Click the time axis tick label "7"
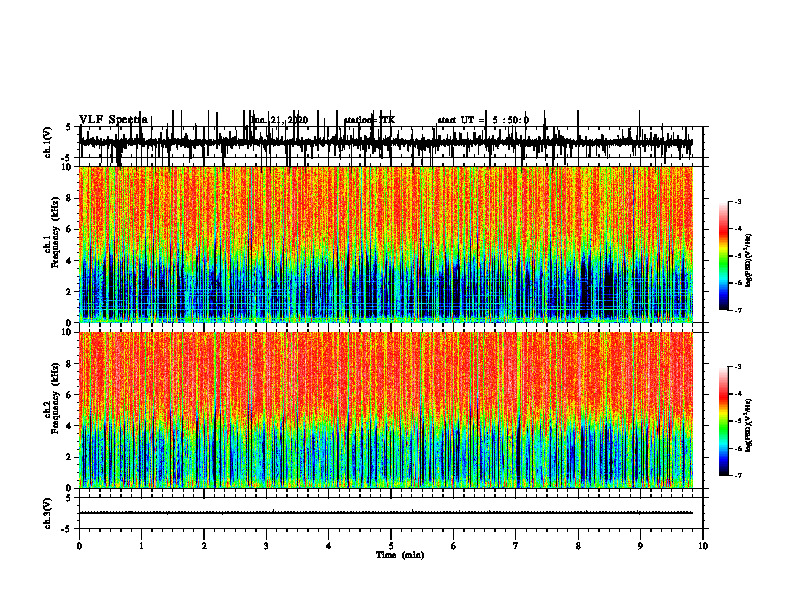 (516, 546)
